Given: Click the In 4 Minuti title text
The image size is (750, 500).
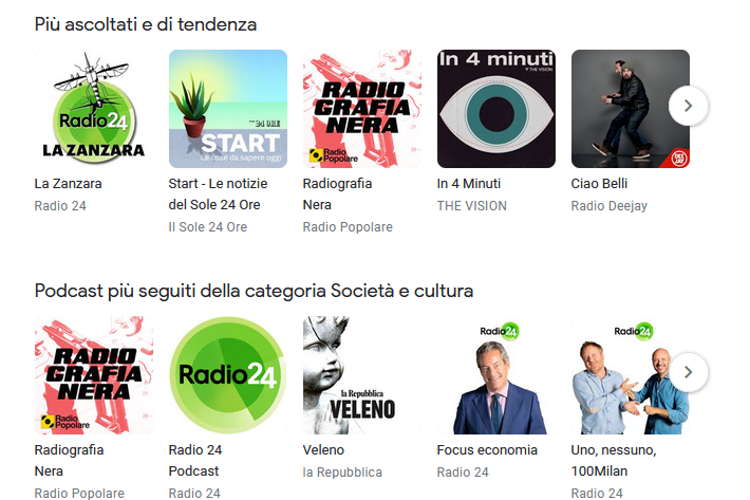Looking at the screenshot, I should [469, 184].
